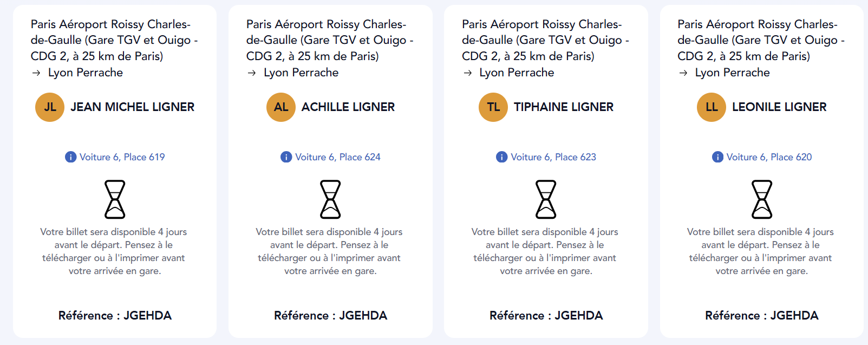868x345 pixels.
Task: Click the info icon beside Place 619
Action: tap(70, 157)
